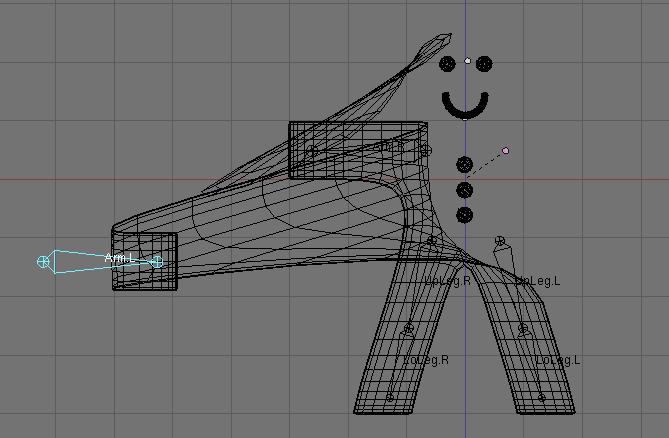The height and width of the screenshot is (438, 669).
Task: Click the LoLeg.R bone label
Action: click(x=426, y=360)
